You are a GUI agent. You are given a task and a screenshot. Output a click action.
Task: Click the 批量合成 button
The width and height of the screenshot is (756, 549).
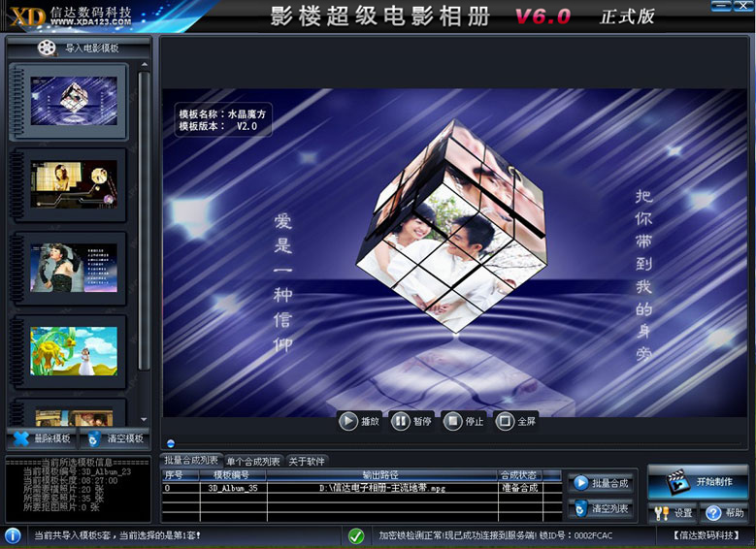[602, 483]
